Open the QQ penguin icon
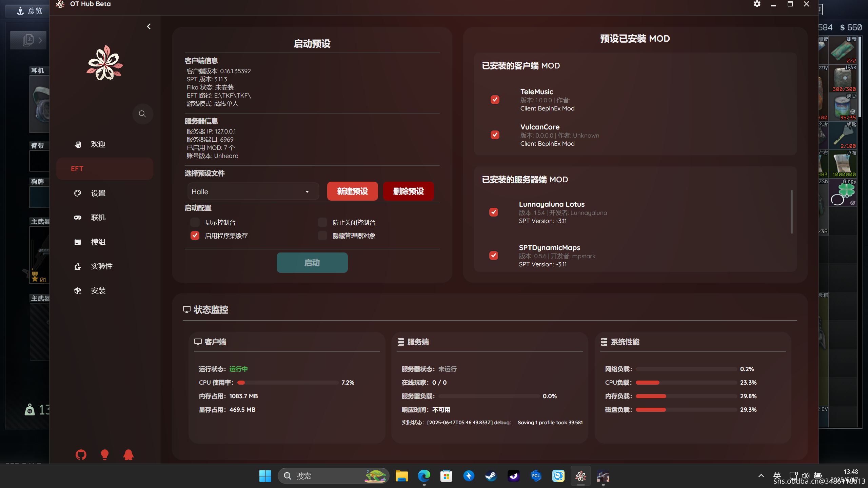Viewport: 868px width, 488px height. [x=128, y=454]
